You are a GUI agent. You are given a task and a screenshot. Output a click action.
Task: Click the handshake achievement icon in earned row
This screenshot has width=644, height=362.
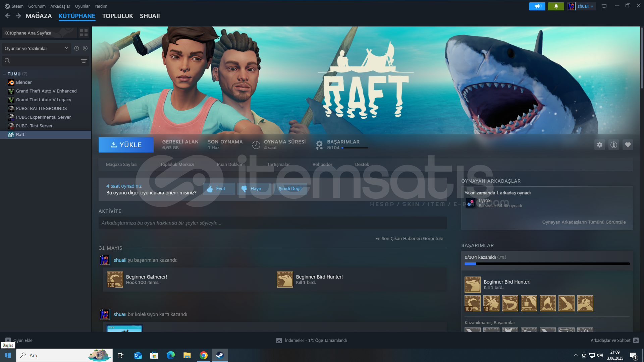(x=585, y=303)
